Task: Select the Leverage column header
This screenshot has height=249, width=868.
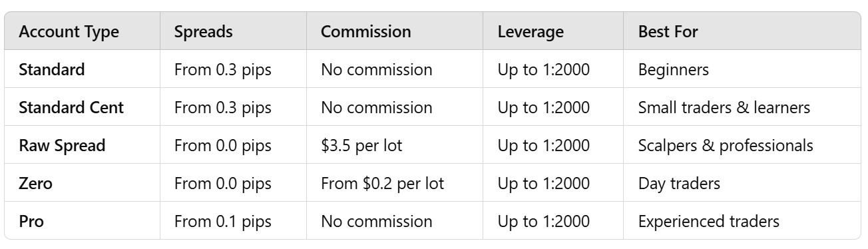Action: (x=531, y=31)
